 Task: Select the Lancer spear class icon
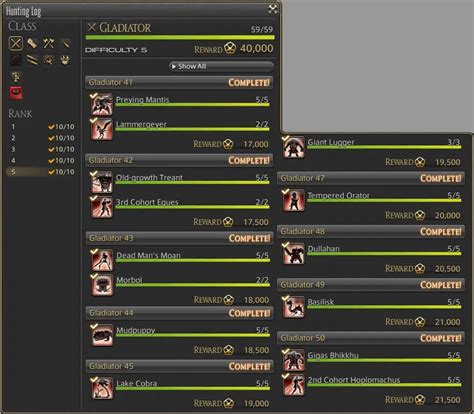pyautogui.click(x=65, y=43)
